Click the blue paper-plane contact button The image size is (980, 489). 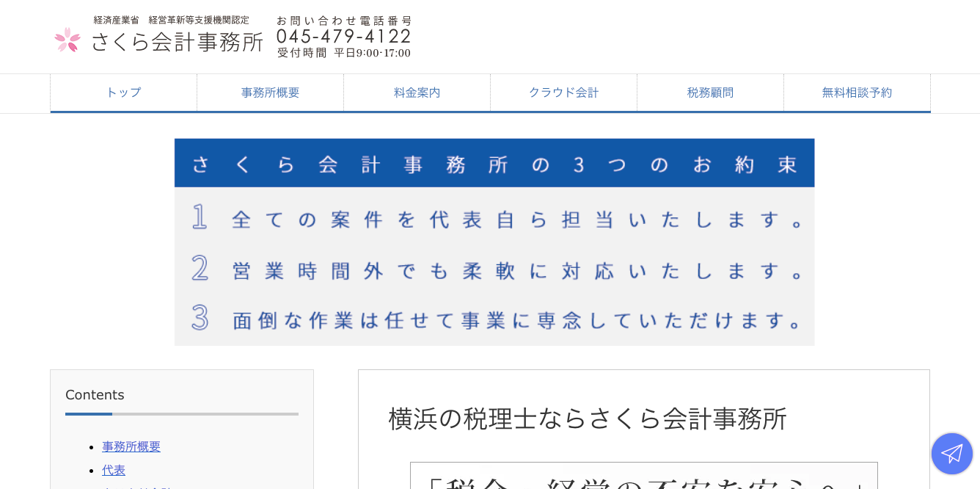click(952, 454)
